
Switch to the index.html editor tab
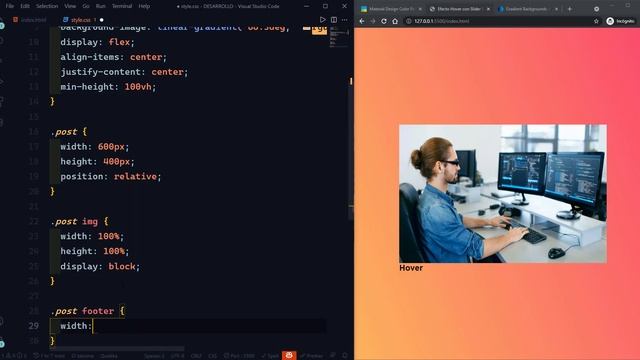click(x=29, y=20)
